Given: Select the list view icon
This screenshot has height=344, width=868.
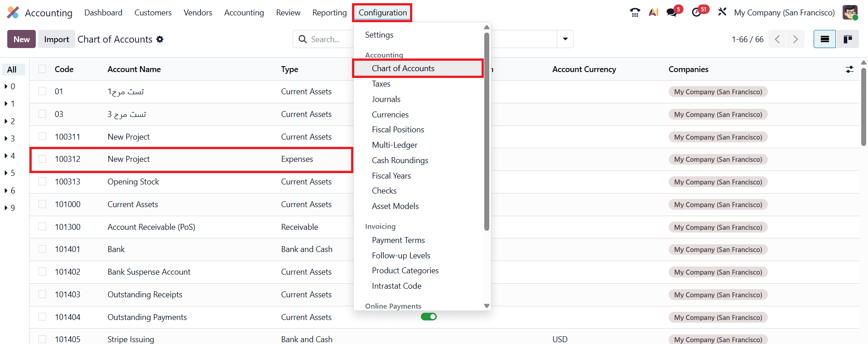Looking at the screenshot, I should click(824, 39).
